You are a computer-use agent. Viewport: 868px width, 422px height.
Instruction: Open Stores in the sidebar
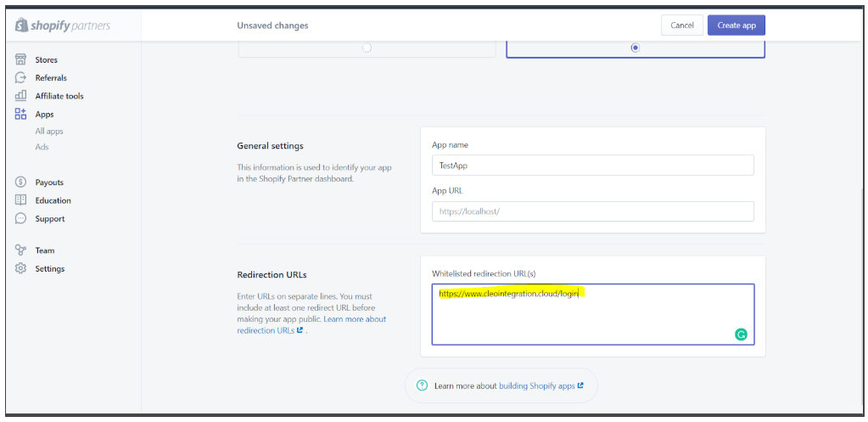coord(47,59)
